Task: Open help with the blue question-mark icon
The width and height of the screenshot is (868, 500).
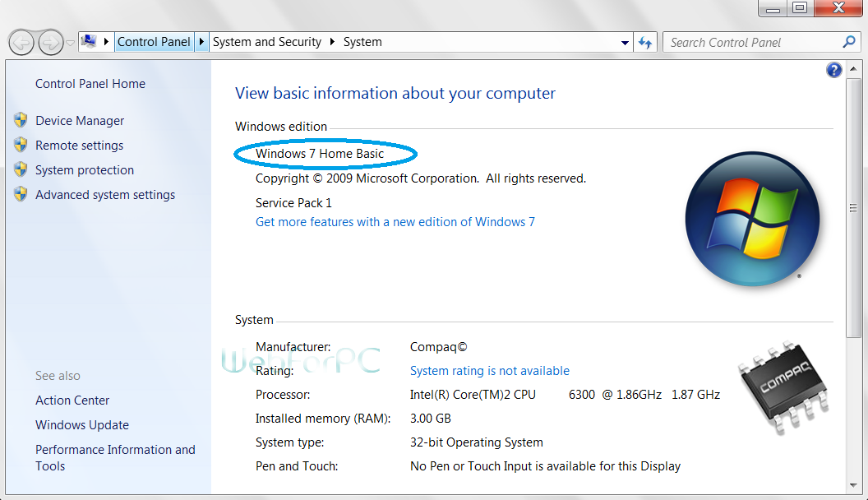Action: 834,70
